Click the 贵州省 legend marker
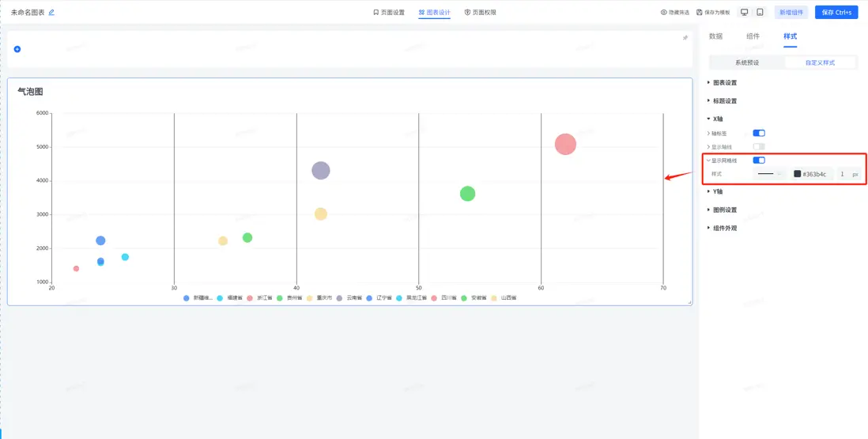 tap(280, 298)
